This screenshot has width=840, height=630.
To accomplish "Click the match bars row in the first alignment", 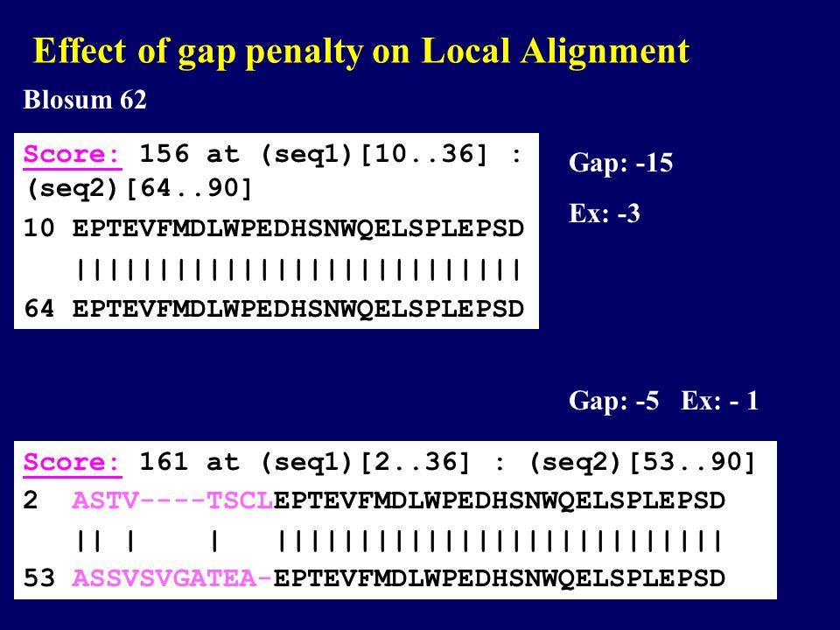I will pyautogui.click(x=298, y=269).
